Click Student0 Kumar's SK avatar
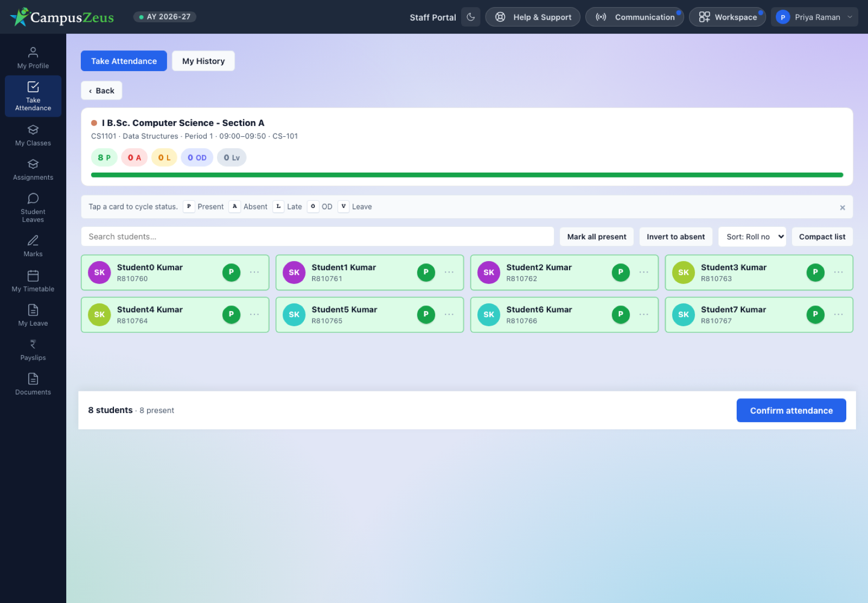Image resolution: width=868 pixels, height=603 pixels. [99, 272]
